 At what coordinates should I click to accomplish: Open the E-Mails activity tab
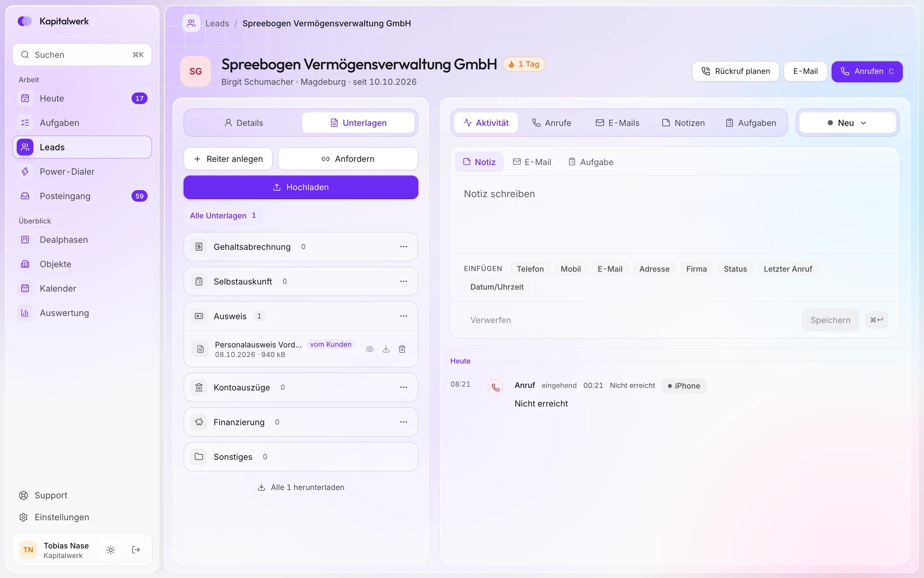pyautogui.click(x=617, y=123)
